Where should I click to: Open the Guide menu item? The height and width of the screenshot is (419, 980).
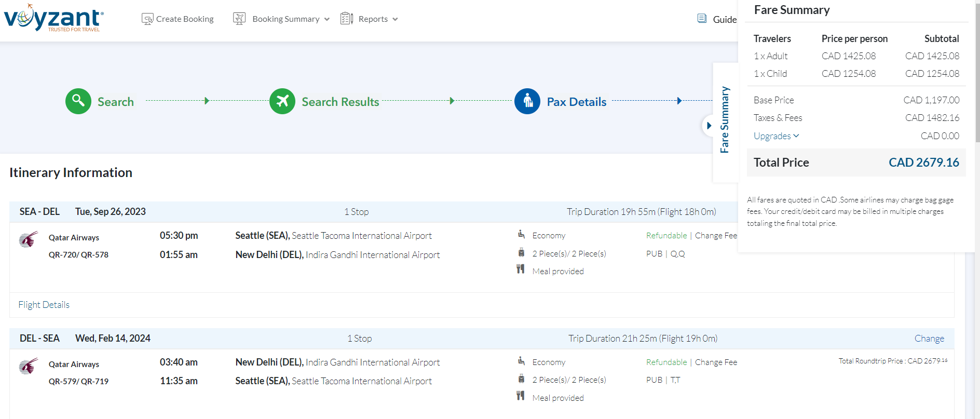tap(725, 19)
